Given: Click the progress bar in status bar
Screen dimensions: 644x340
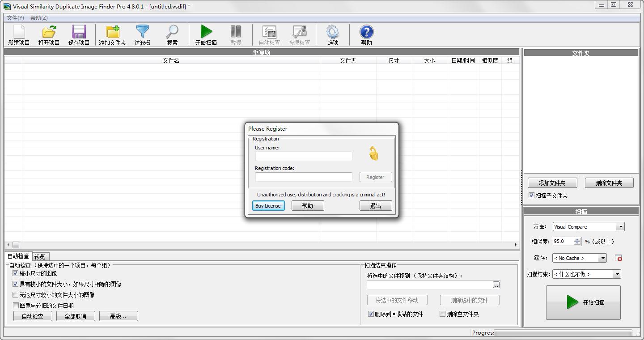Looking at the screenshot, I should pyautogui.click(x=563, y=333).
